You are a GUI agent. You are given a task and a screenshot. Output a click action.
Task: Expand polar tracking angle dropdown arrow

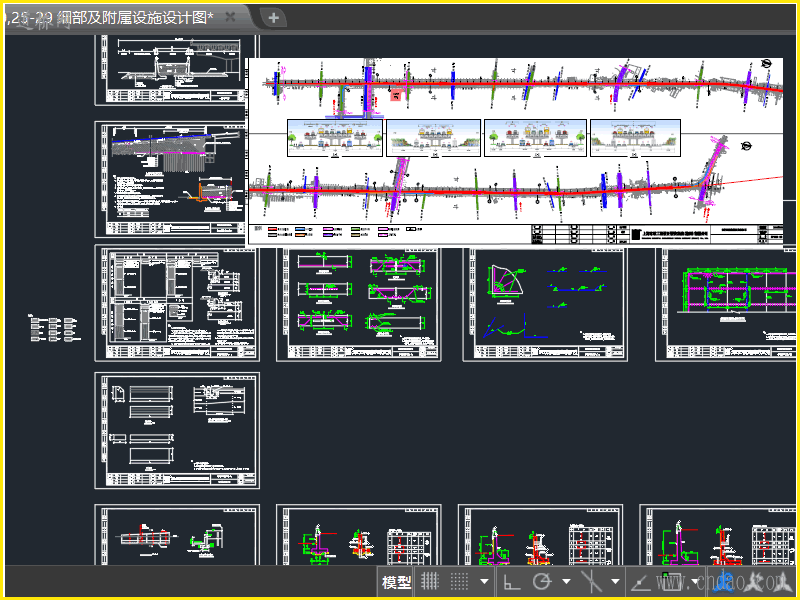(x=566, y=581)
